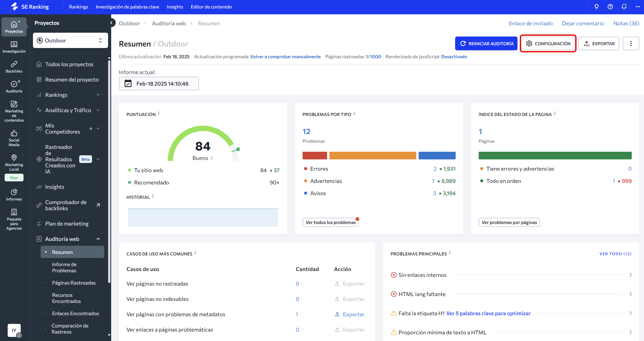Collapse sidebar with the arrow button
The height and width of the screenshot is (341, 644).
pyautogui.click(x=111, y=23)
